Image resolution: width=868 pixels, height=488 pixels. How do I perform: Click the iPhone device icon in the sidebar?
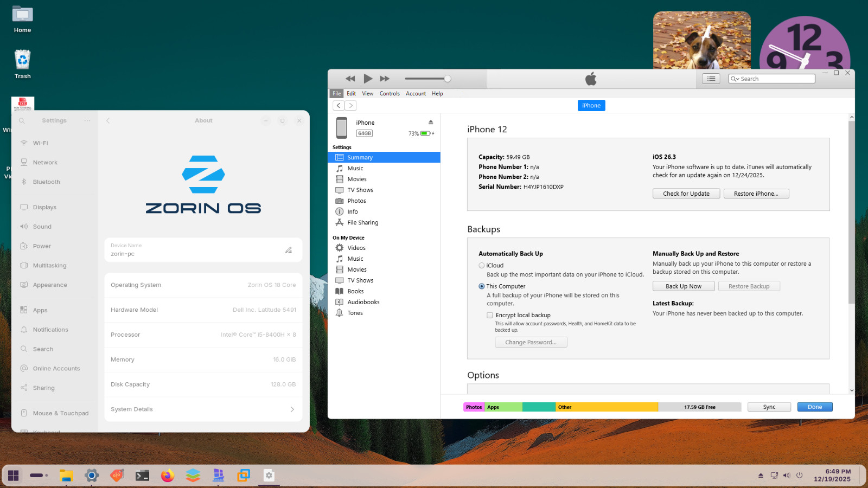click(342, 127)
